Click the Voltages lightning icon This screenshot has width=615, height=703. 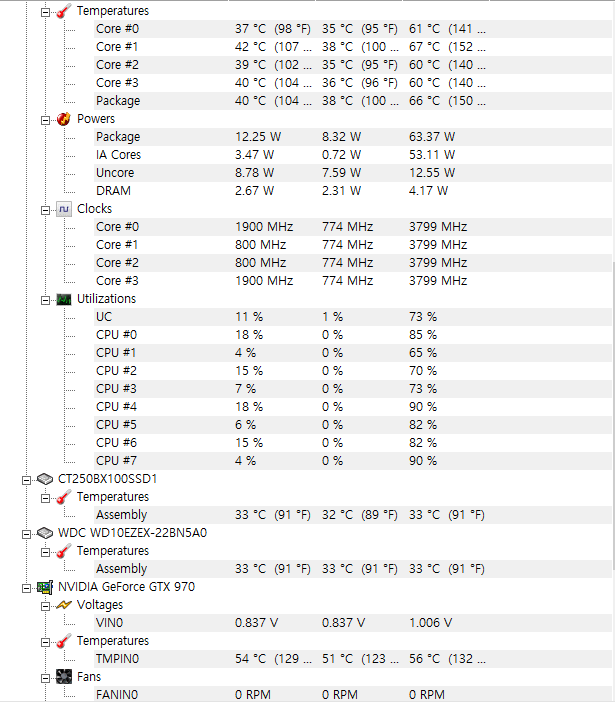[63, 605]
